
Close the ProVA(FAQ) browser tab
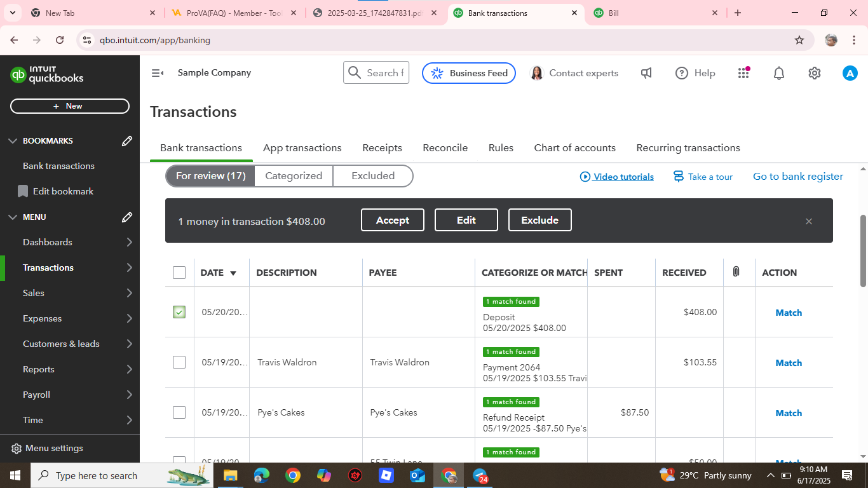[x=293, y=13]
